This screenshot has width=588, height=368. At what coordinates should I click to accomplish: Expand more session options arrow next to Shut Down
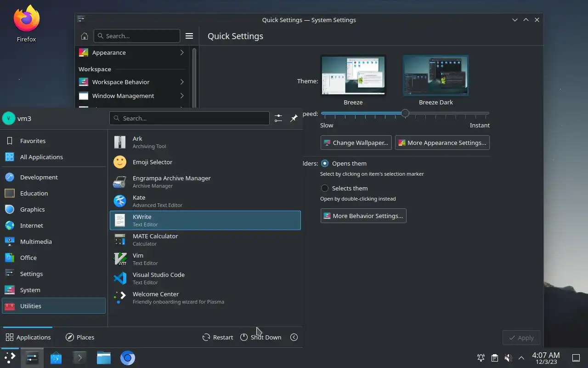[294, 337]
